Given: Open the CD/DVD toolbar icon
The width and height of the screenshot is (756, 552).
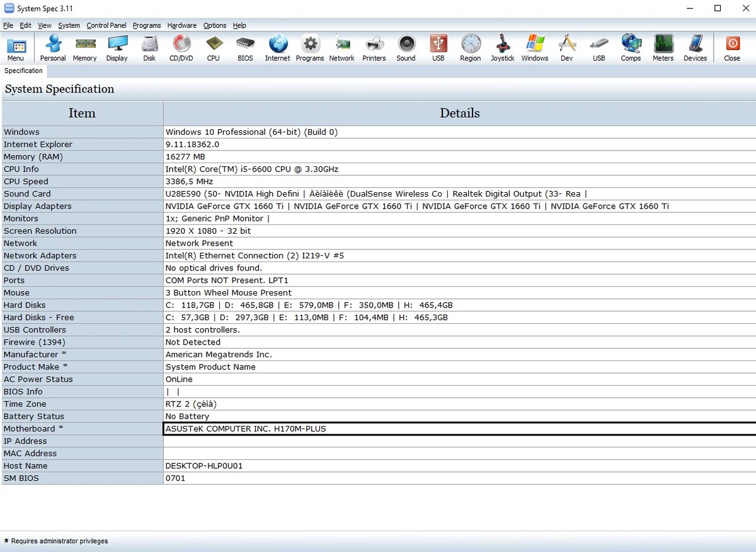Looking at the screenshot, I should click(x=181, y=49).
